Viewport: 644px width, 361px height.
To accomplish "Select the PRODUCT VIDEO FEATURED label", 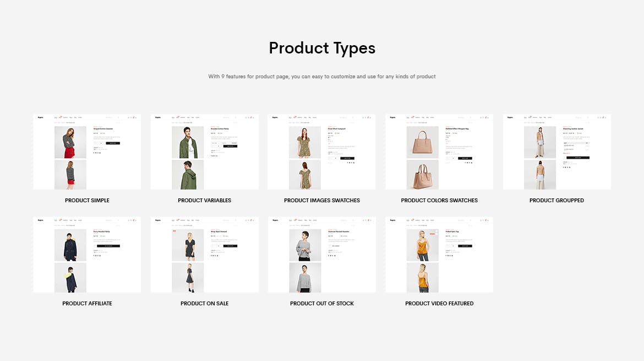I will pos(439,304).
